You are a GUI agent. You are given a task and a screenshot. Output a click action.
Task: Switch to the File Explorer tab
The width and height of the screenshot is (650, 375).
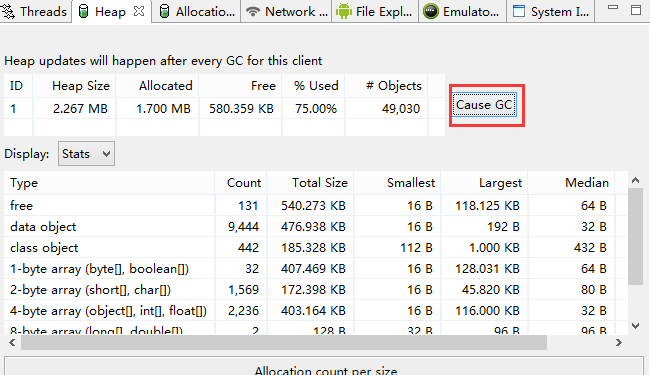coord(375,12)
